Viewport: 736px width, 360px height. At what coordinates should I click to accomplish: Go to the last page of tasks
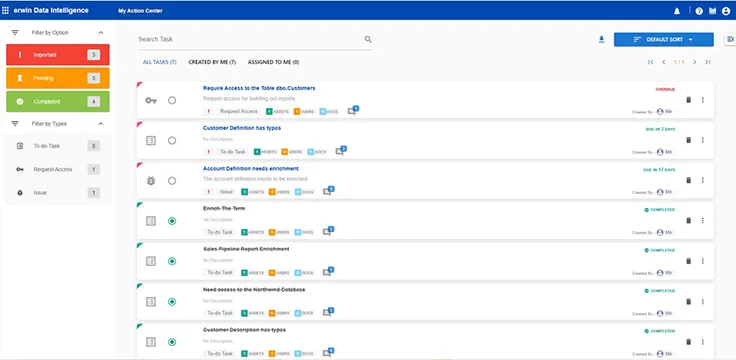pos(708,62)
